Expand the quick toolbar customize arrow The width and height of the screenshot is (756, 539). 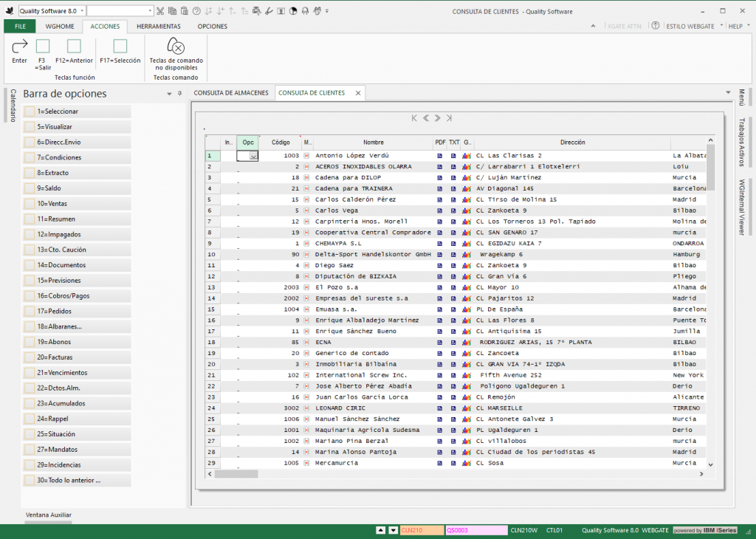point(327,11)
